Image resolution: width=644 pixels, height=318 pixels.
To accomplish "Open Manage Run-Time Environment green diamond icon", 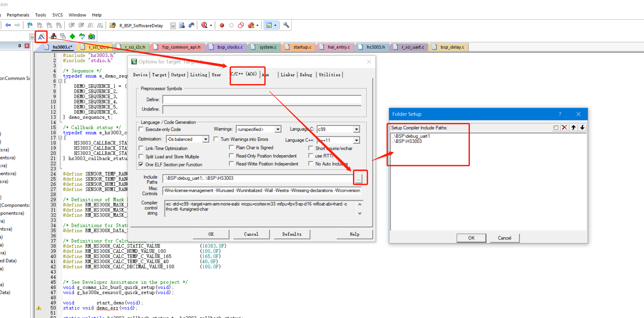I will (72, 36).
